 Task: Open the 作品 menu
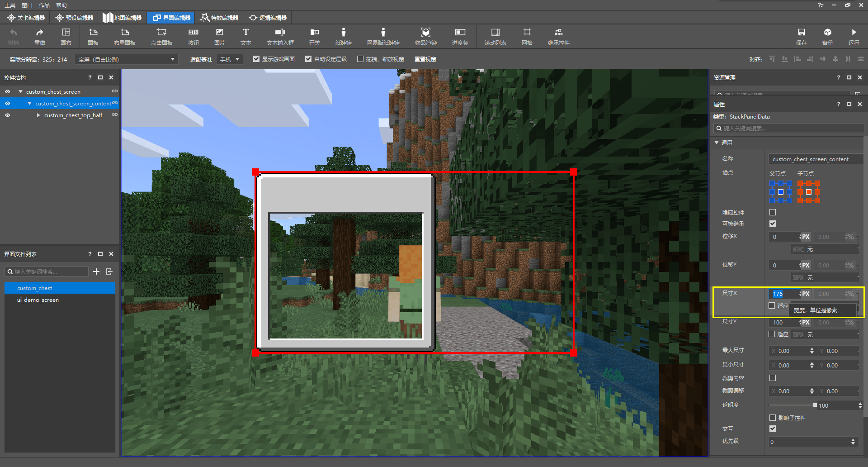point(44,5)
